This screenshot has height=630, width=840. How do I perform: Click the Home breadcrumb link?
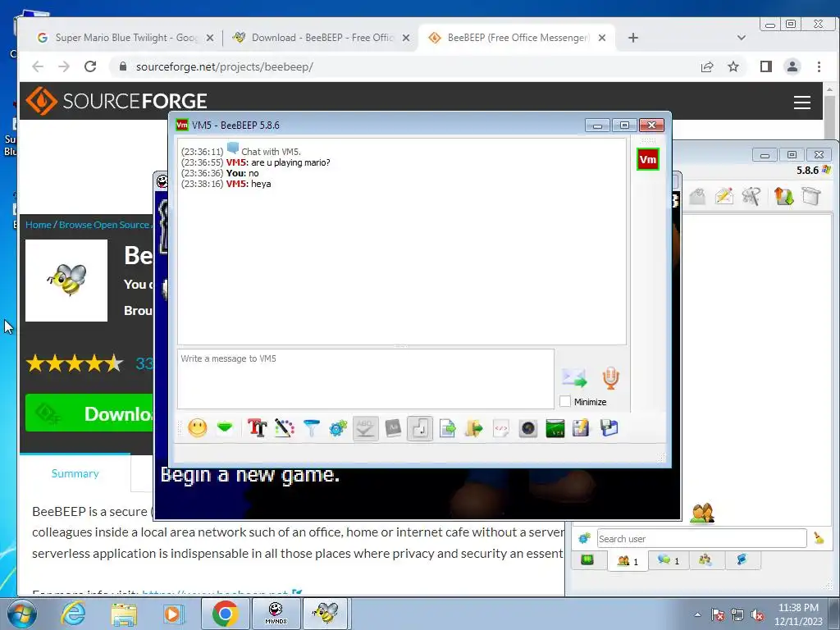(x=38, y=225)
